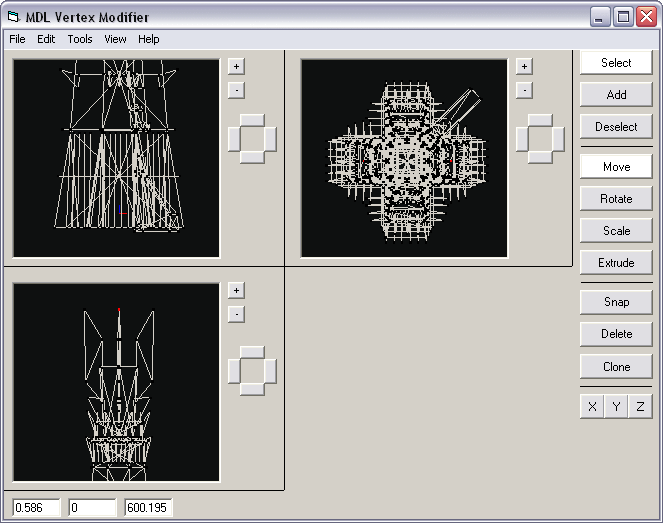Click inside the top-right top-down wireframe viewport
The image size is (663, 523).
pyautogui.click(x=404, y=158)
